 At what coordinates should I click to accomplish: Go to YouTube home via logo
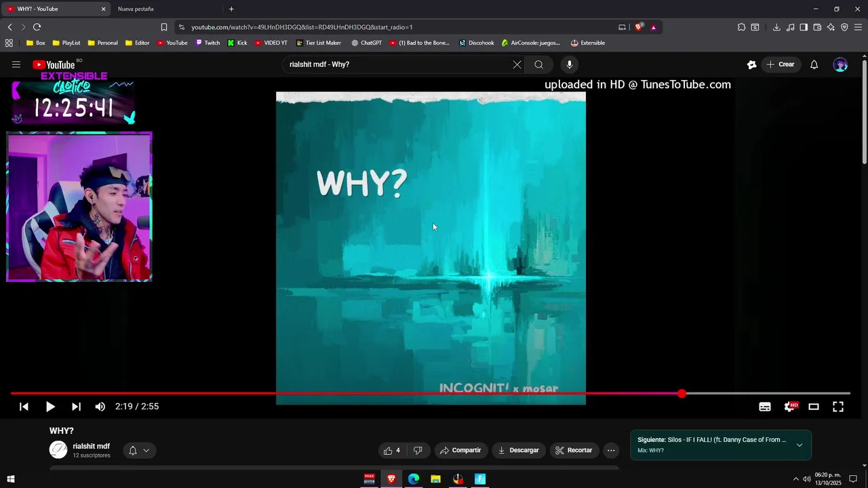point(54,65)
